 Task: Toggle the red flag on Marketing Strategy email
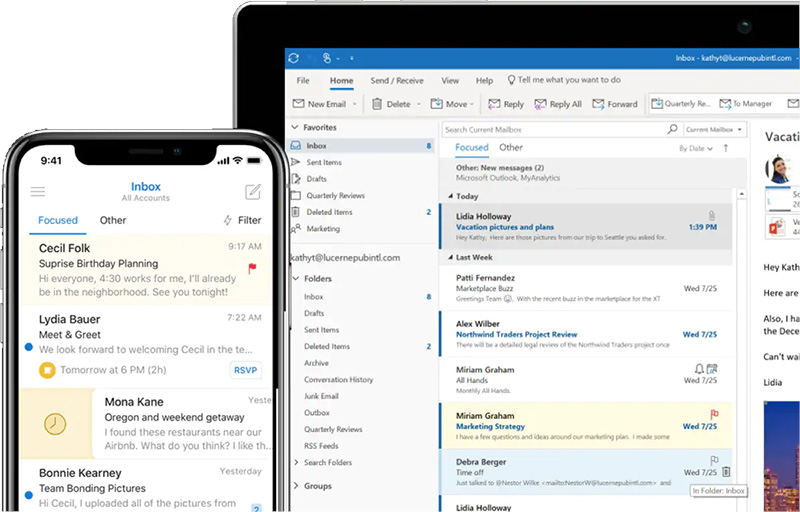pos(714,414)
